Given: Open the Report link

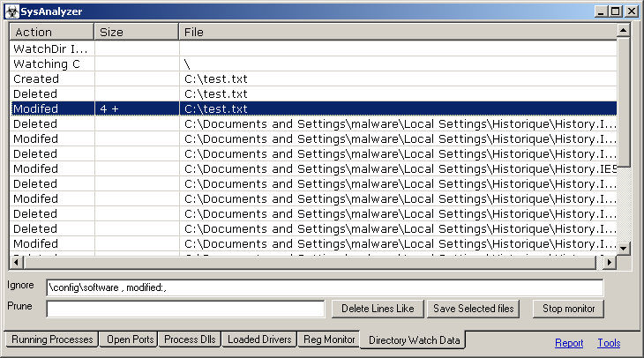Looking at the screenshot, I should (569, 343).
